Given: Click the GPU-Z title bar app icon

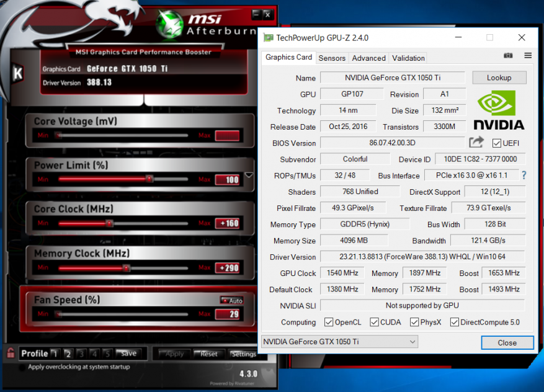Looking at the screenshot, I should 268,37.
